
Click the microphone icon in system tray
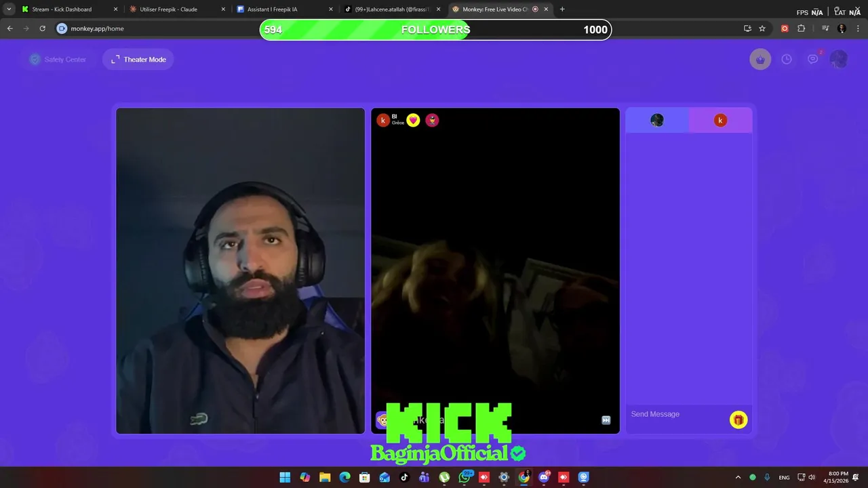point(767,477)
